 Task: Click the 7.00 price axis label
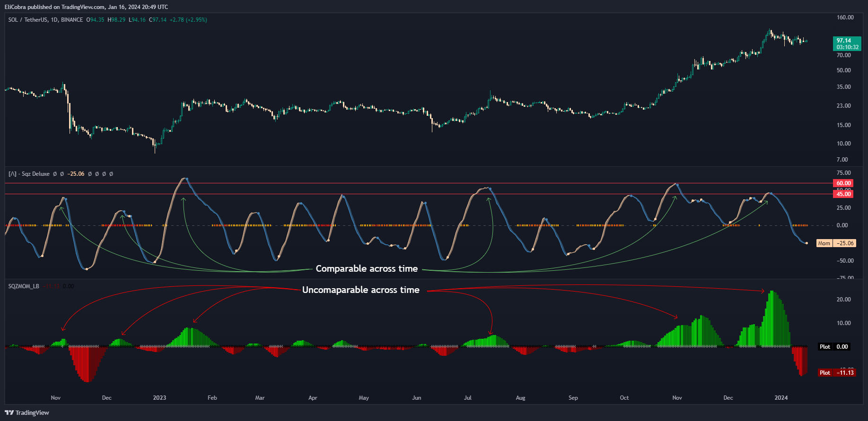(x=842, y=160)
